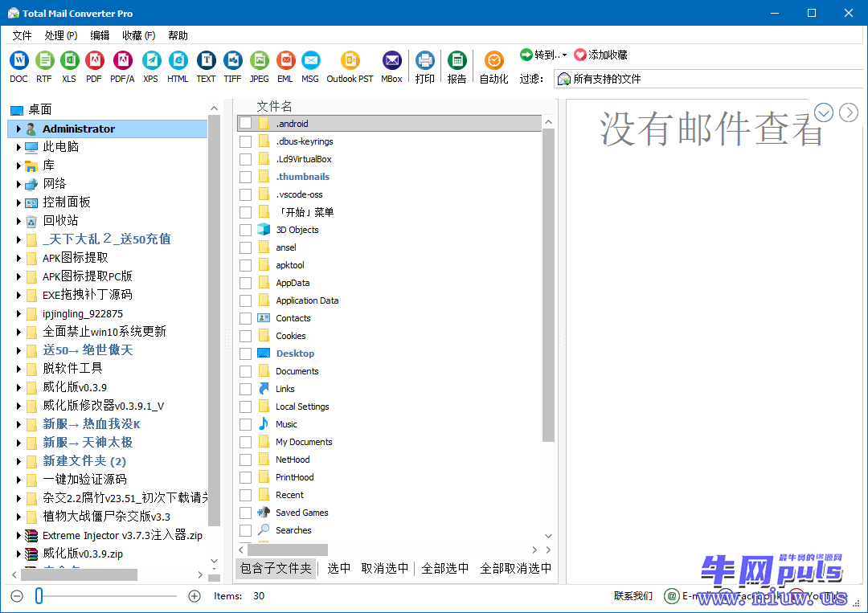This screenshot has width=868, height=613.
Task: Check the Music folder box
Action: [246, 424]
